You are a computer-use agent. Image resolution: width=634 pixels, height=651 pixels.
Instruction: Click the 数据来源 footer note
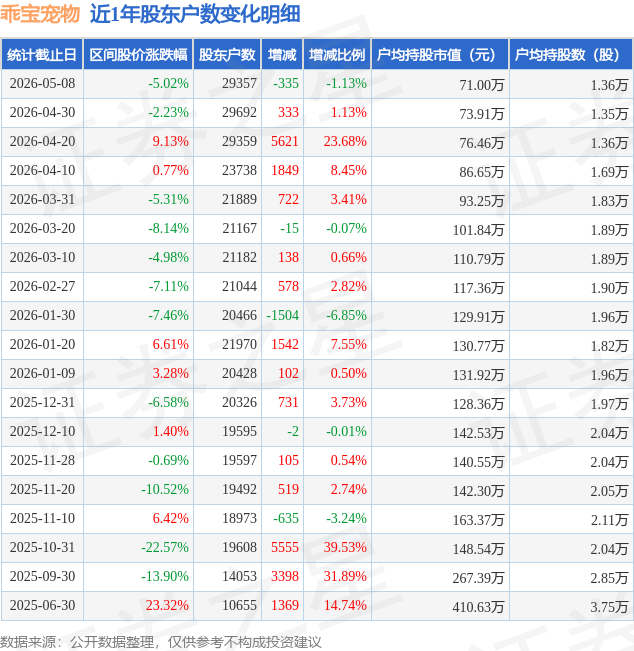pyautogui.click(x=161, y=642)
